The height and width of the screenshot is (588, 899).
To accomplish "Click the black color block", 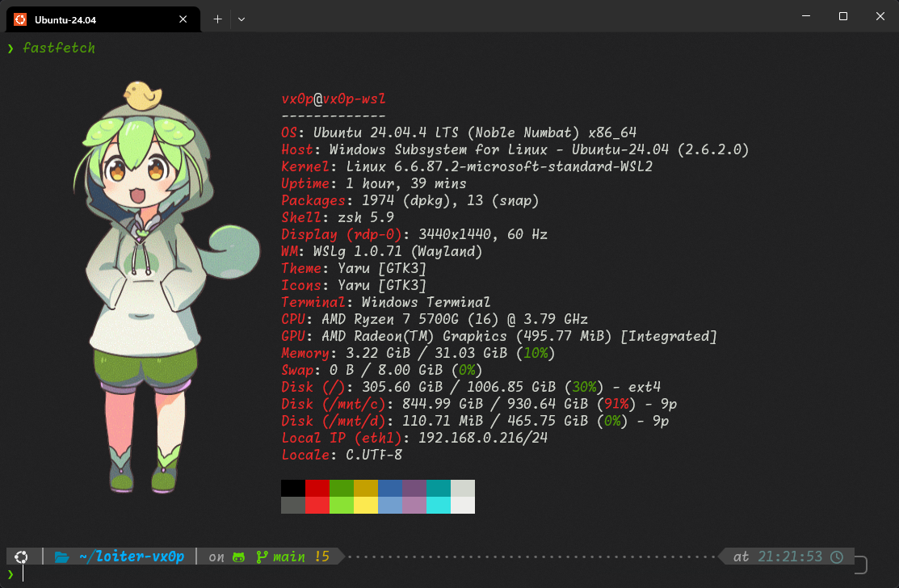I will (293, 489).
